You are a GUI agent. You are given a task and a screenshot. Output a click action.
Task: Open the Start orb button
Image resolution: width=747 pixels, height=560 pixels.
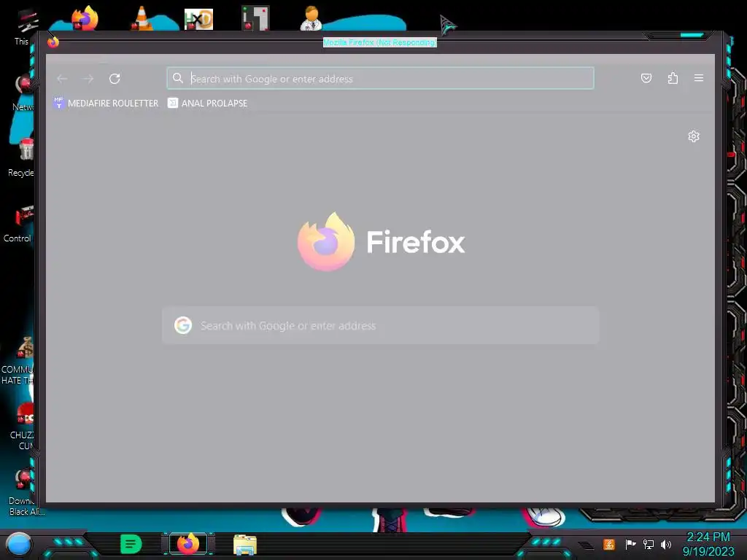(x=19, y=544)
